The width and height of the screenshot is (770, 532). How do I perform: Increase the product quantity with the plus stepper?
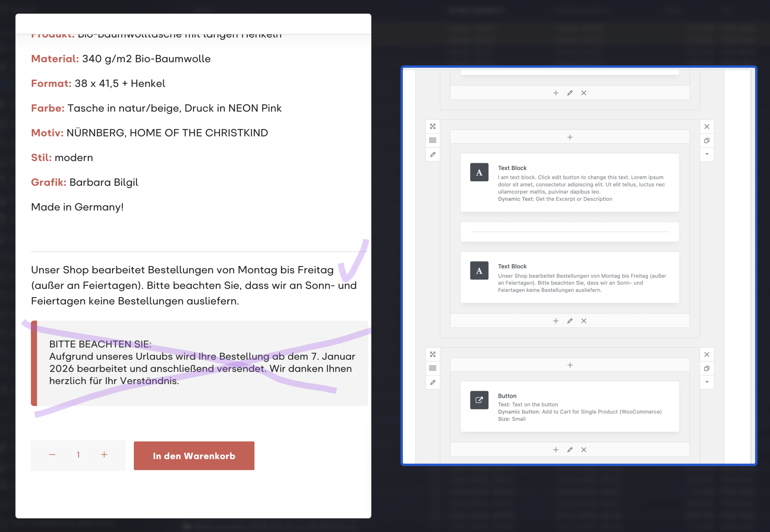(x=104, y=455)
